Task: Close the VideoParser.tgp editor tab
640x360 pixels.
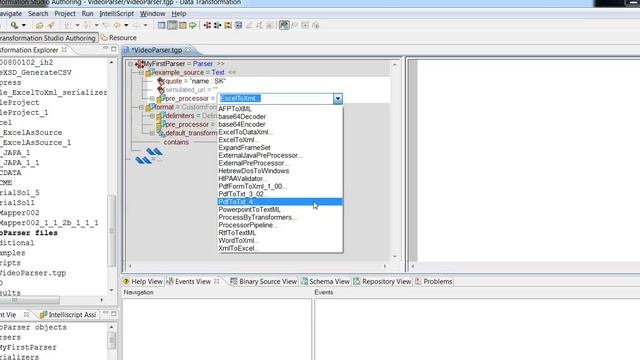Action: point(188,50)
